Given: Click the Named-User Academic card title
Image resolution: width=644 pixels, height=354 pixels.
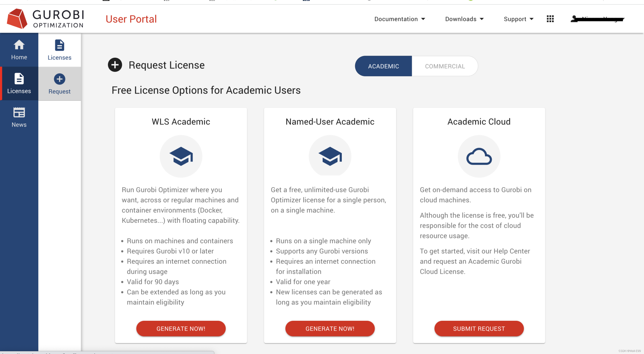Looking at the screenshot, I should 330,121.
